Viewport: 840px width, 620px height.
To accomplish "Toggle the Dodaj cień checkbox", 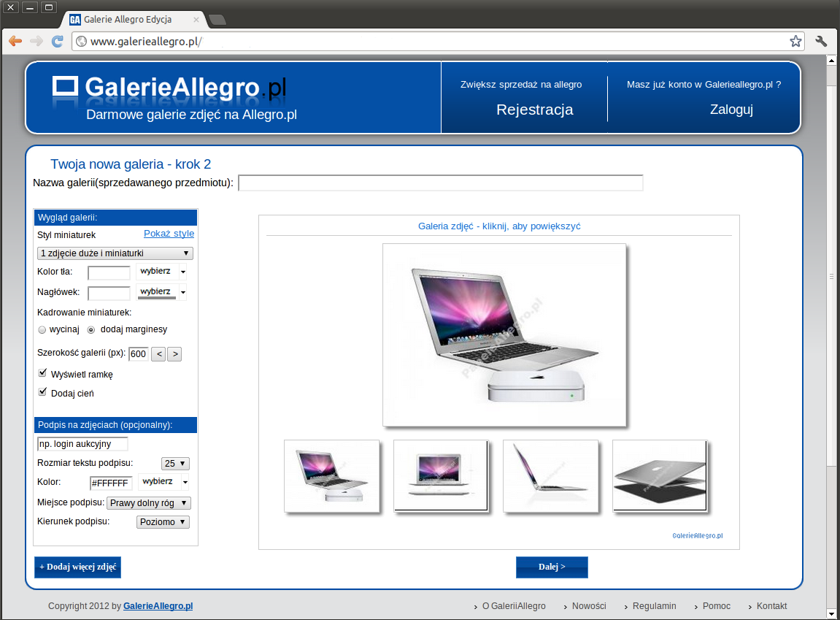I will point(43,391).
